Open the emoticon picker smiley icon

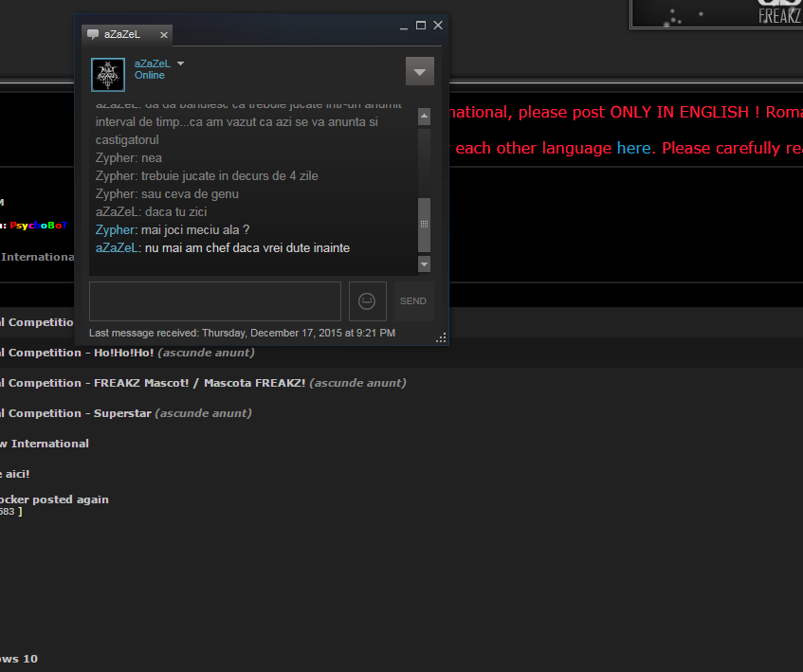click(367, 301)
